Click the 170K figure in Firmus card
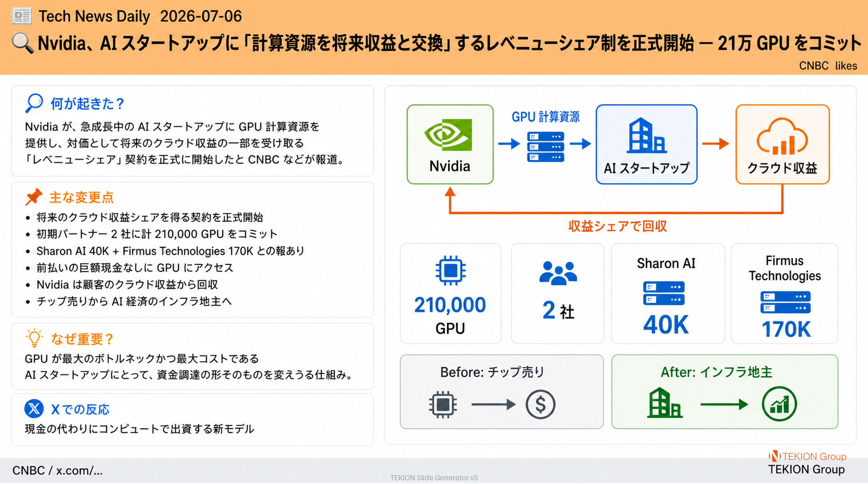 coord(786,329)
